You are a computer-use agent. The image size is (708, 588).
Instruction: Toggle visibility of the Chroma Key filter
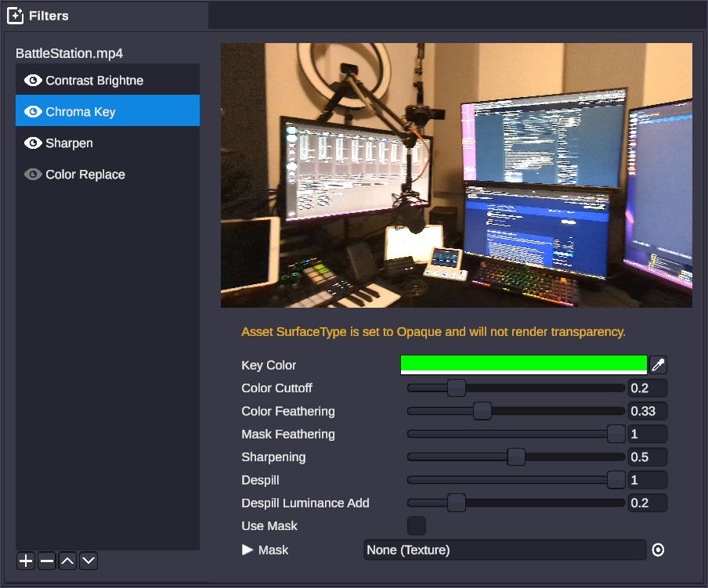point(33,112)
